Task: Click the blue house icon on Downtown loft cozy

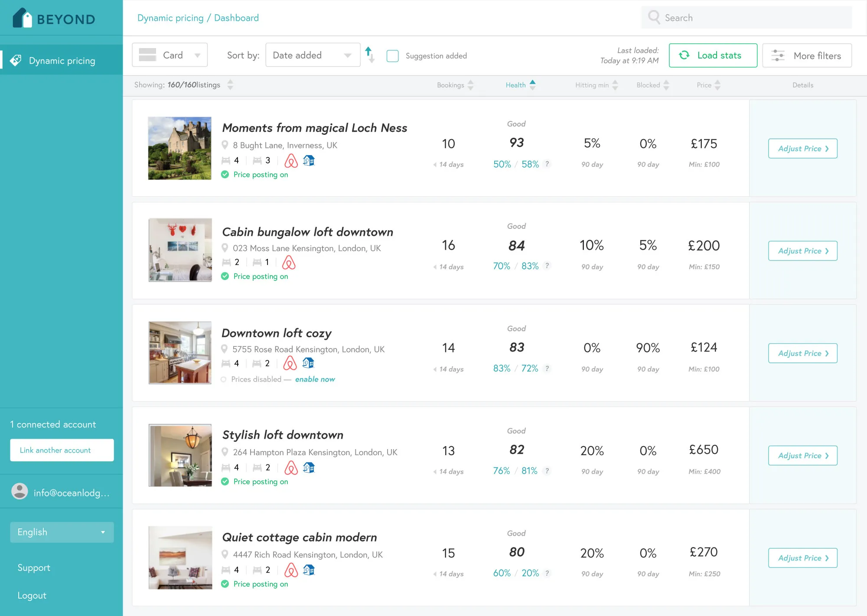Action: point(308,363)
